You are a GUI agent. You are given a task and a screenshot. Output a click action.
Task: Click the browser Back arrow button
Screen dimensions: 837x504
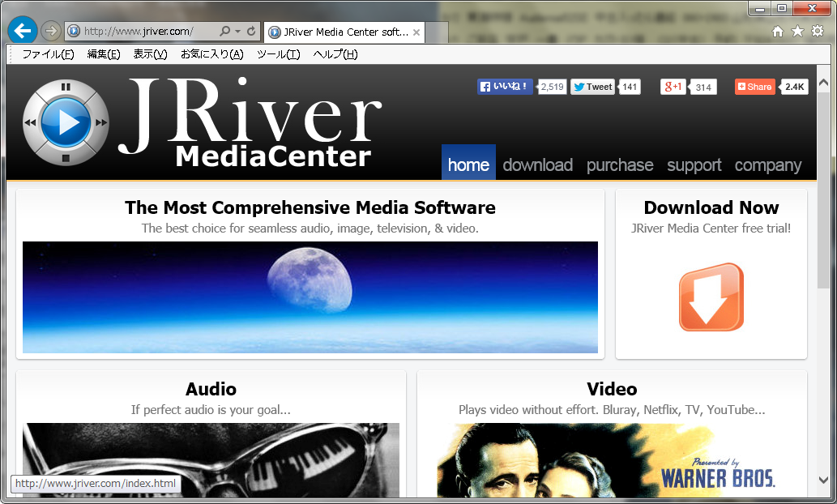(x=22, y=32)
